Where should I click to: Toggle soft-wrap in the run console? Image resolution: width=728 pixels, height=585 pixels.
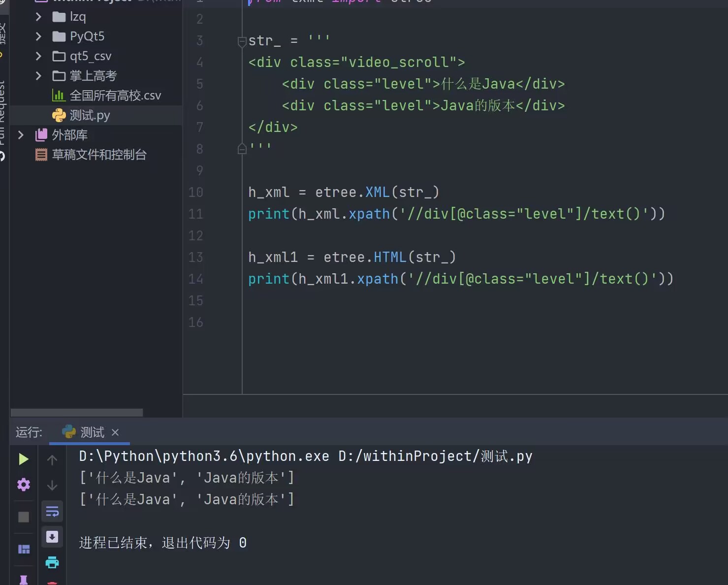(52, 512)
